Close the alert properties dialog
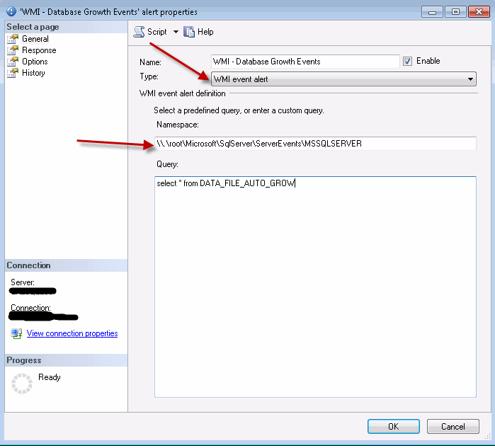Screen dimensions: 495x448 coord(479,12)
